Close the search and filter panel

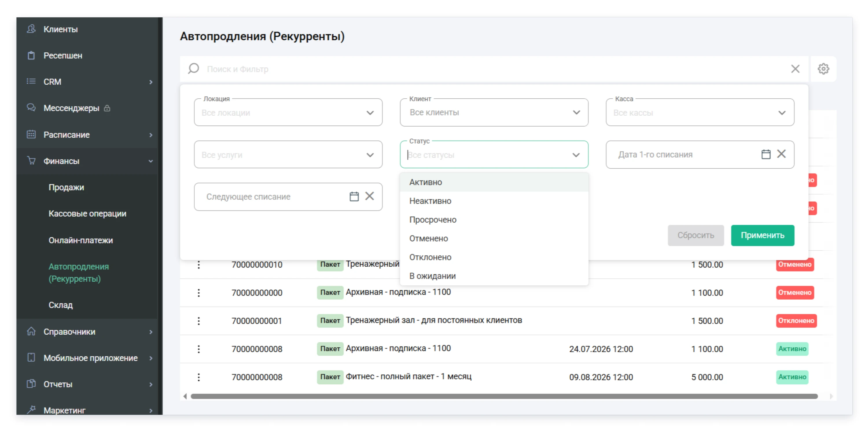tap(795, 69)
